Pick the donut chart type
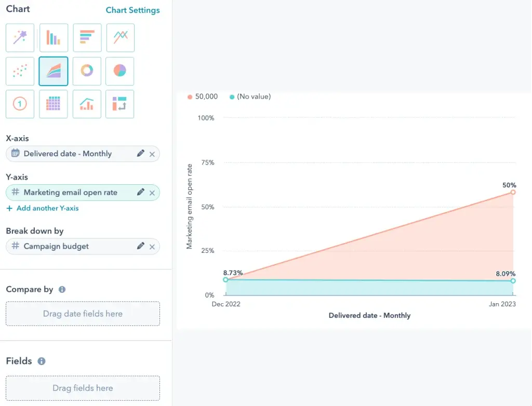Image resolution: width=532 pixels, height=406 pixels. 87,71
